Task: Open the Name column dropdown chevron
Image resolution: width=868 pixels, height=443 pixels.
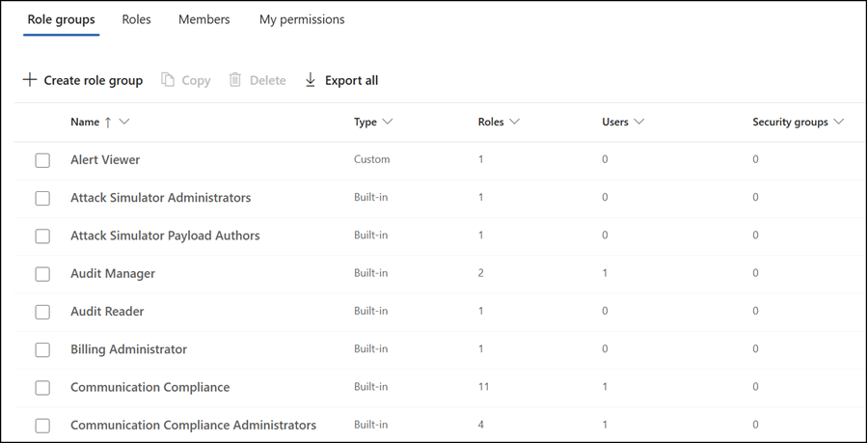Action: click(x=124, y=122)
